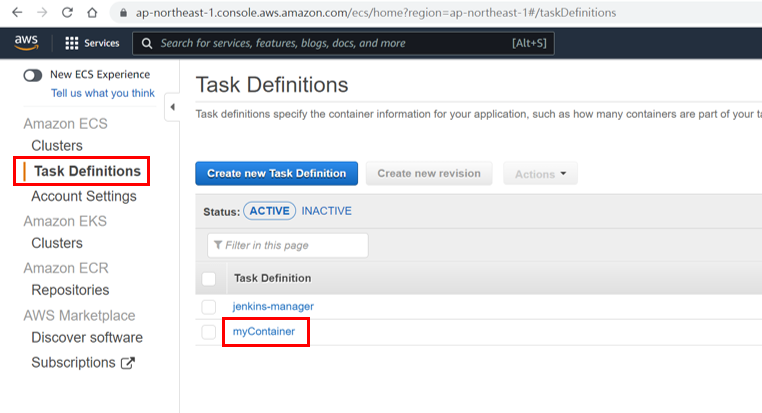
Task: Check the select-all Task Definition checkbox
Action: tap(209, 279)
